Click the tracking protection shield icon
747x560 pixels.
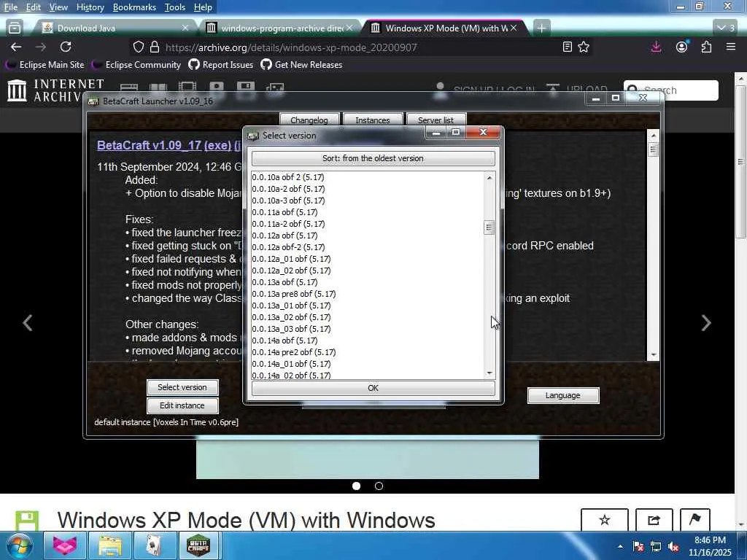(138, 47)
